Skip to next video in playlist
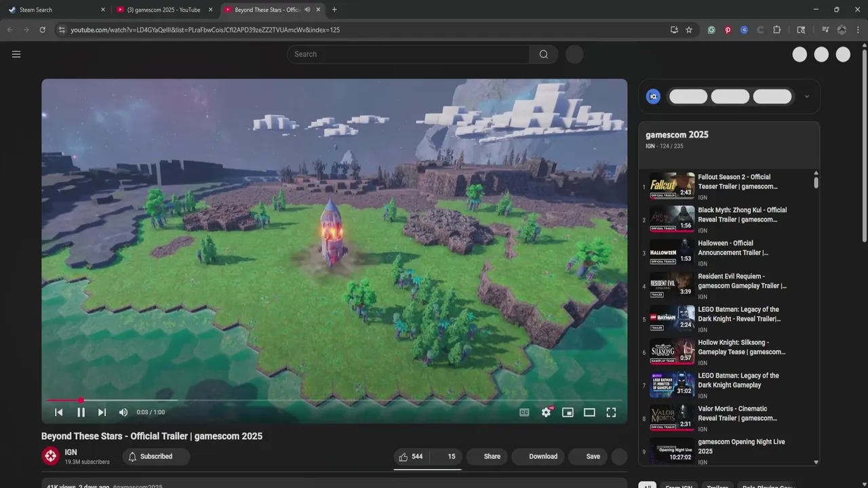 tap(102, 412)
